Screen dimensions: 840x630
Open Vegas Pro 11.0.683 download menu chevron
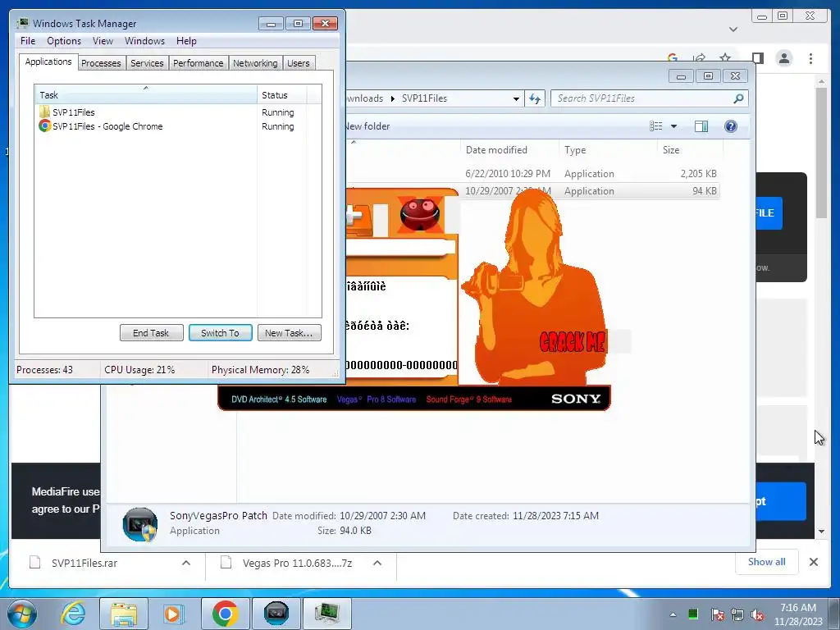[x=377, y=563]
